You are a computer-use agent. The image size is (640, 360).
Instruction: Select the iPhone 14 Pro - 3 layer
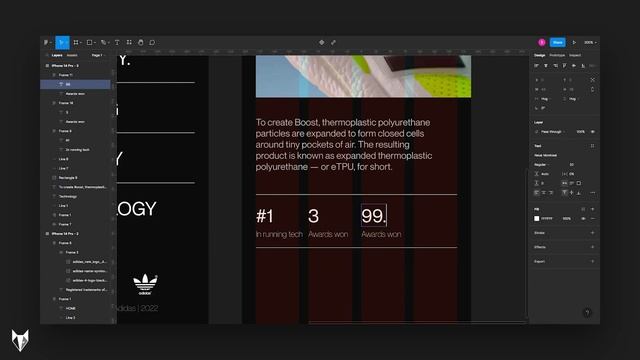click(x=64, y=66)
